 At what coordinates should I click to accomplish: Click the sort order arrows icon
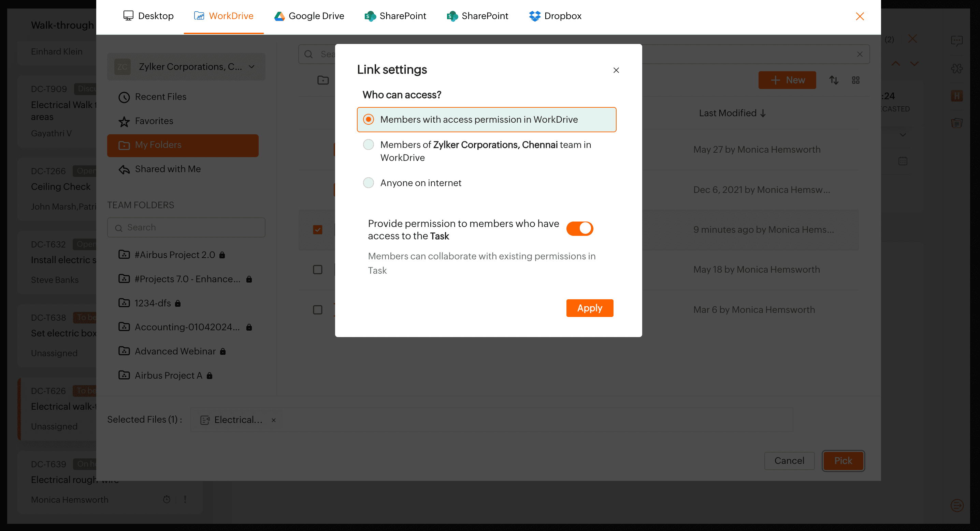pyautogui.click(x=834, y=80)
